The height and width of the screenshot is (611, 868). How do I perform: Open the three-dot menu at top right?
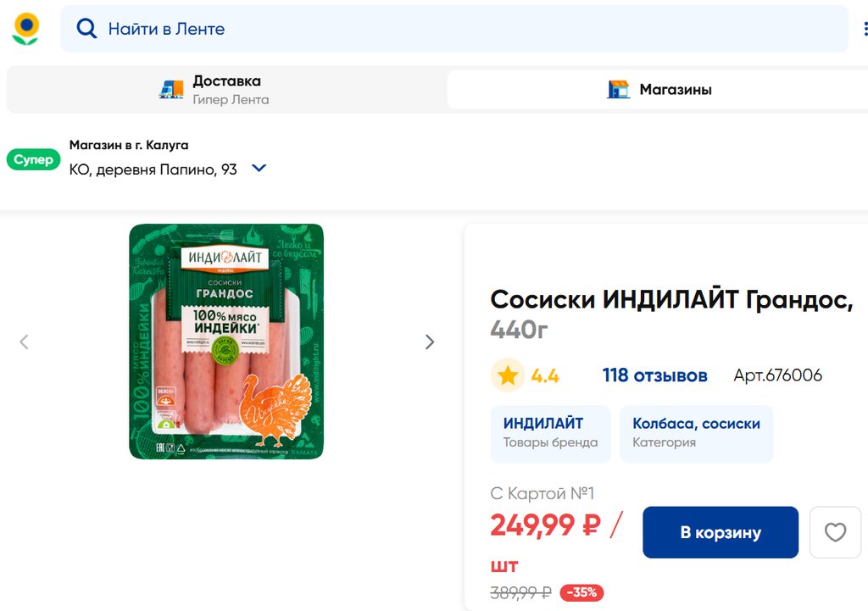[x=865, y=29]
